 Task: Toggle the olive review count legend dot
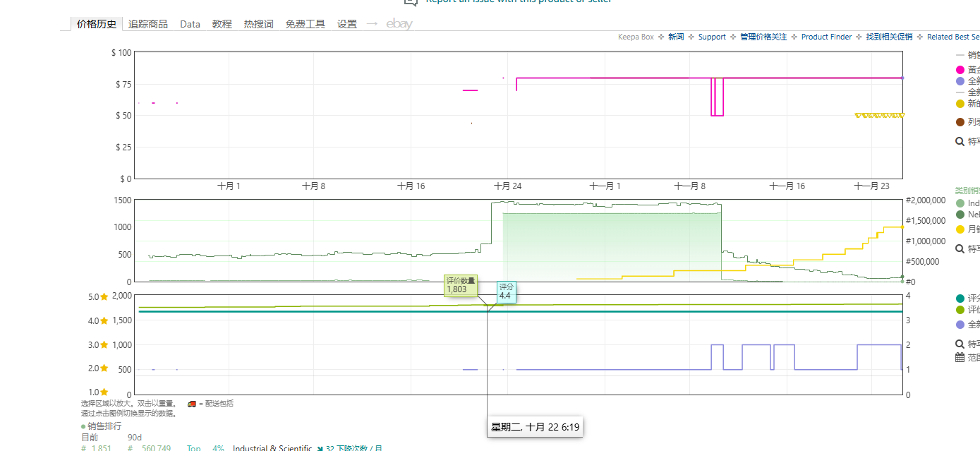click(960, 310)
